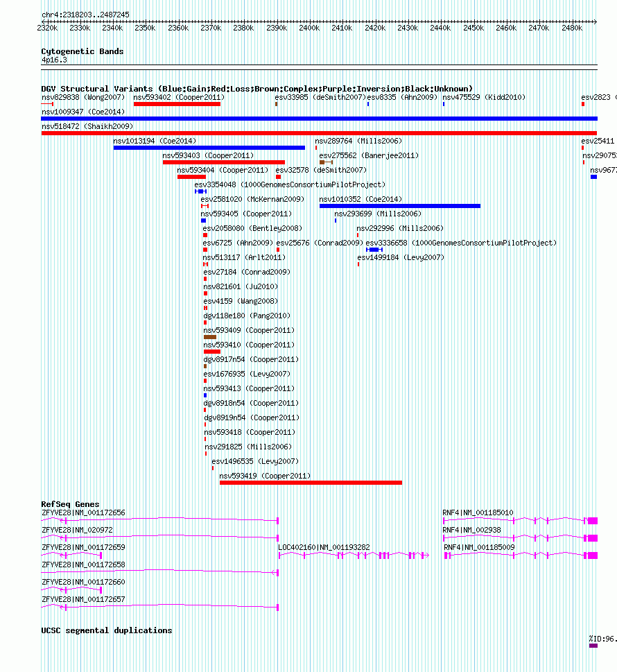This screenshot has height=672, width=617.
Task: Click the purple segmental duplication block
Action: (593, 646)
